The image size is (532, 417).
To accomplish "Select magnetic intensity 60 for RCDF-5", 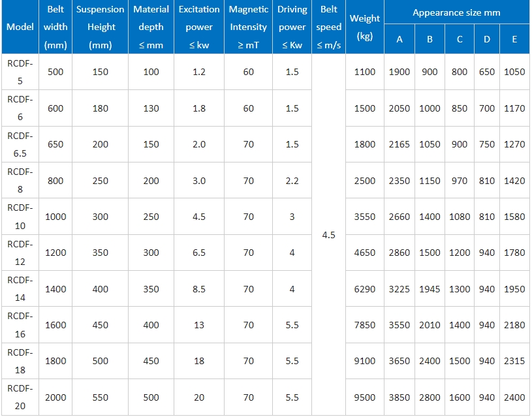I will pos(248,72).
